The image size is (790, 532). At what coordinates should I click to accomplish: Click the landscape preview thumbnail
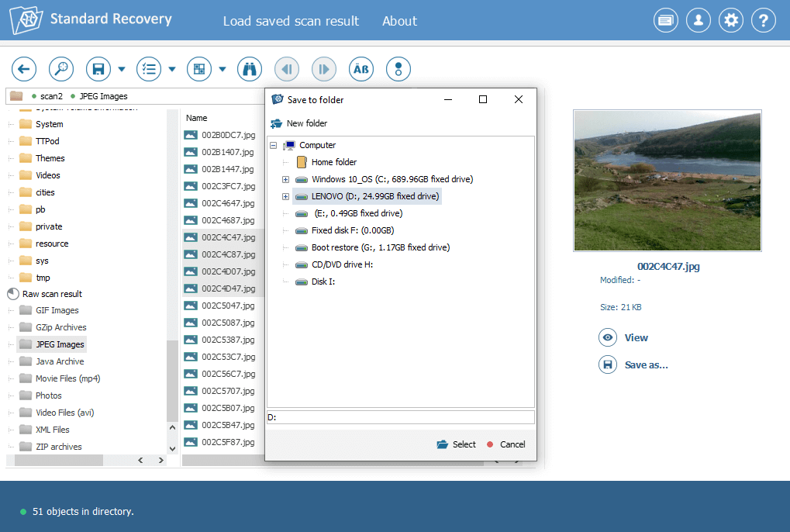pyautogui.click(x=667, y=180)
